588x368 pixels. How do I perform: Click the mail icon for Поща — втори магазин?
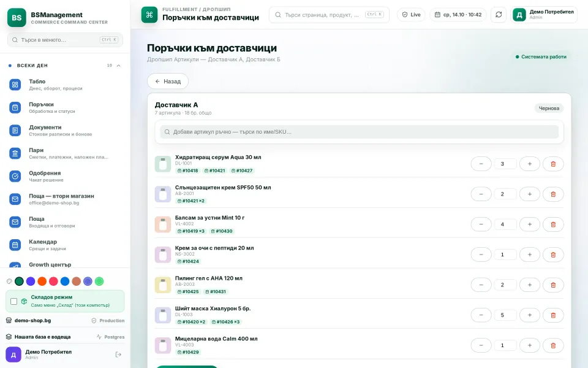(x=15, y=199)
